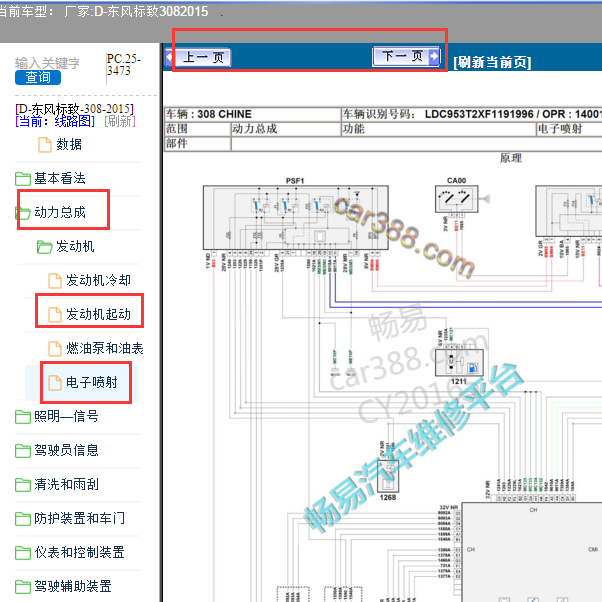Screen dimensions: 602x602
Task: Click the 驾驶员信息 folder icon
Action: [x=23, y=451]
